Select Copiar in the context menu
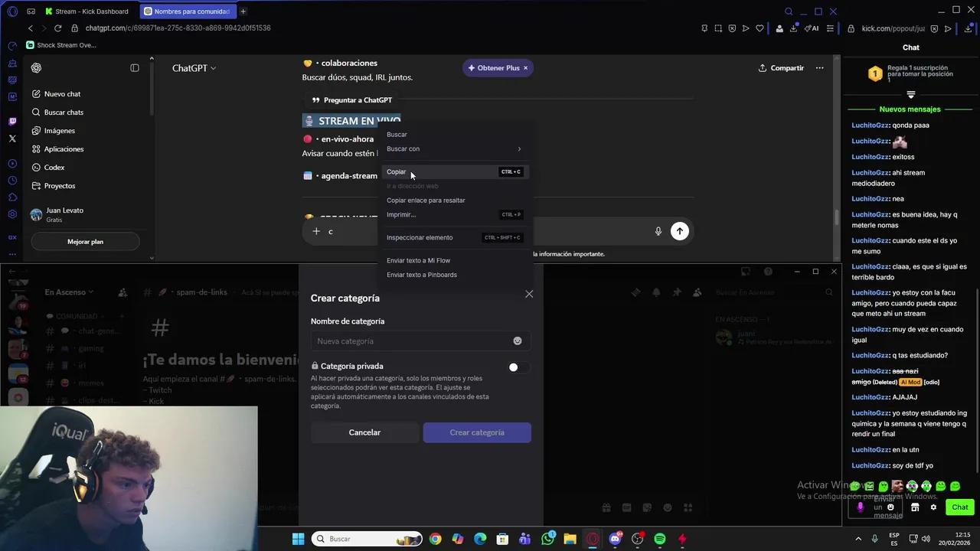This screenshot has width=980, height=551. pyautogui.click(x=455, y=172)
